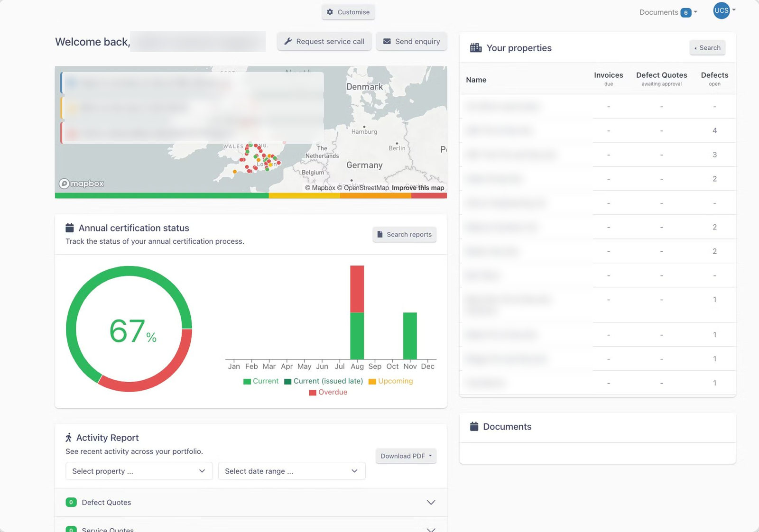Click the 67% donut chart
Screen dimensions: 759x532
(x=129, y=329)
